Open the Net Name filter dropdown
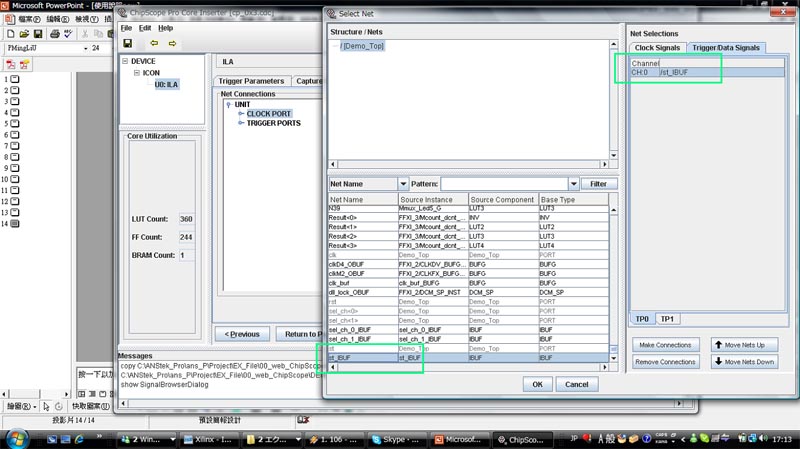800x449 pixels. (x=403, y=184)
